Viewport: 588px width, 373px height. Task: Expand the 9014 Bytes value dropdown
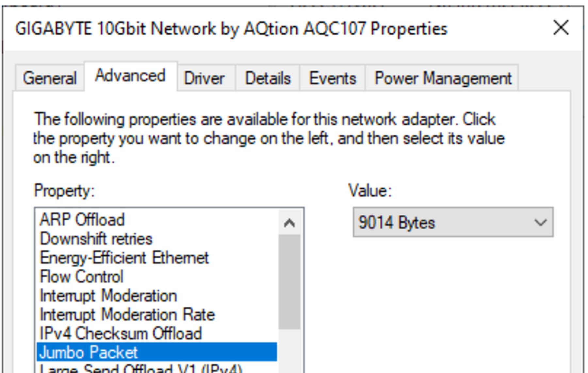453,222
